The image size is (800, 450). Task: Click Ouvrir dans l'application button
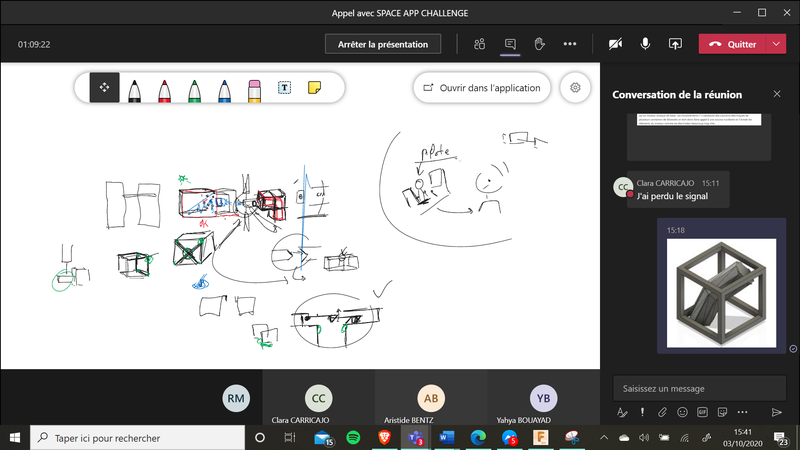[x=482, y=87]
